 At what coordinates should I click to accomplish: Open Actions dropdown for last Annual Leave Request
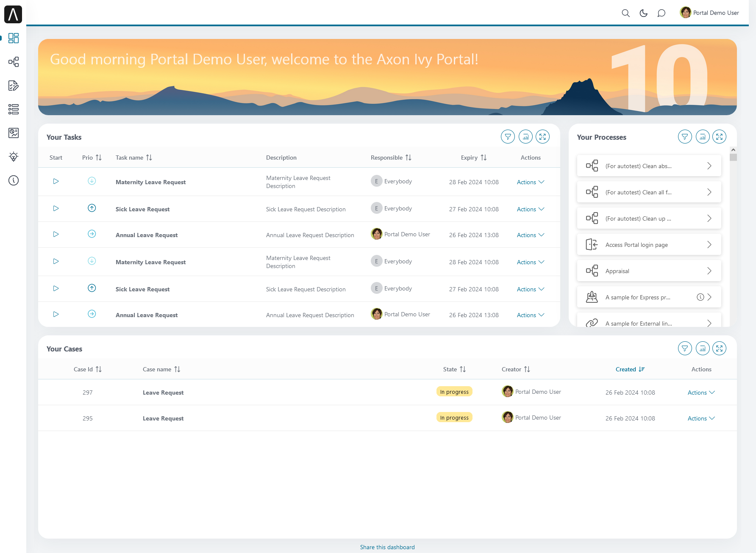pyautogui.click(x=531, y=315)
